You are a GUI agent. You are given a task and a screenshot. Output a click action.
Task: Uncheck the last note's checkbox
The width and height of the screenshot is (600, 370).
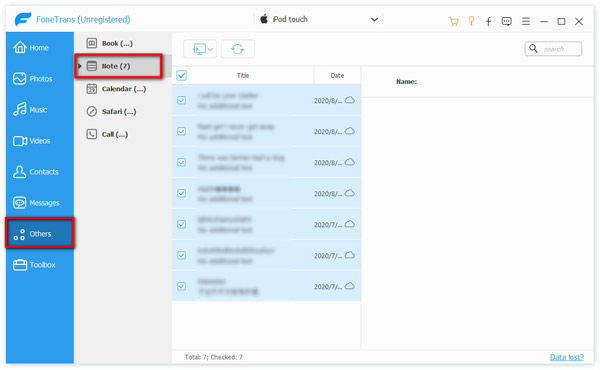coord(182,286)
